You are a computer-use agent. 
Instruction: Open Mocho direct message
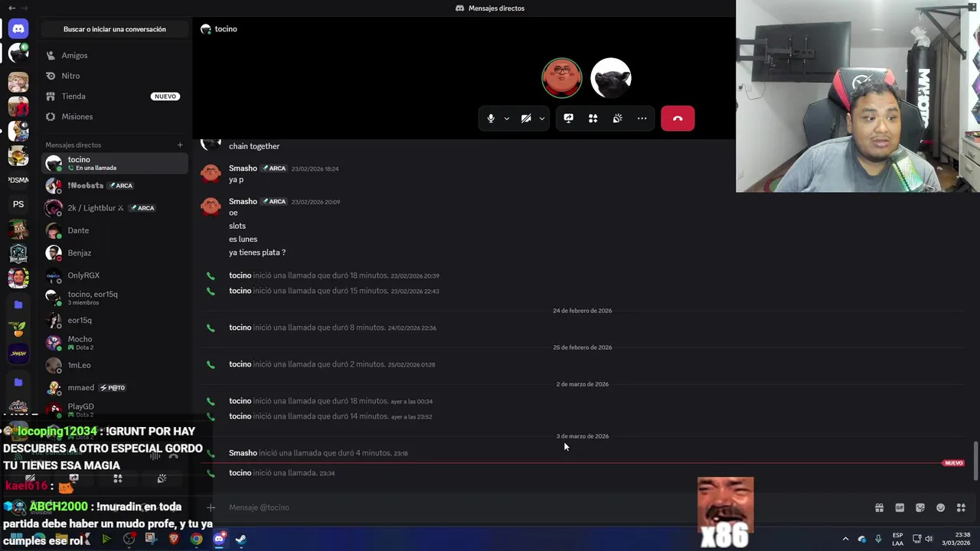click(115, 343)
